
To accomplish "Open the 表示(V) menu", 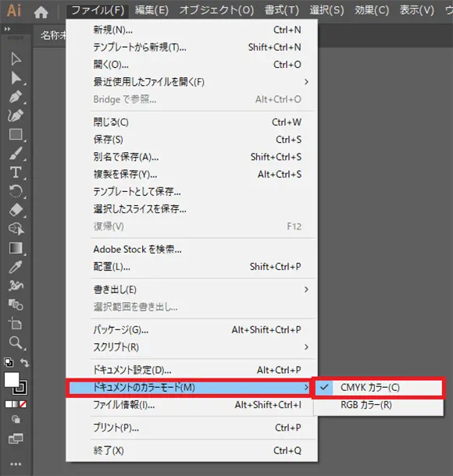I will 416,11.
